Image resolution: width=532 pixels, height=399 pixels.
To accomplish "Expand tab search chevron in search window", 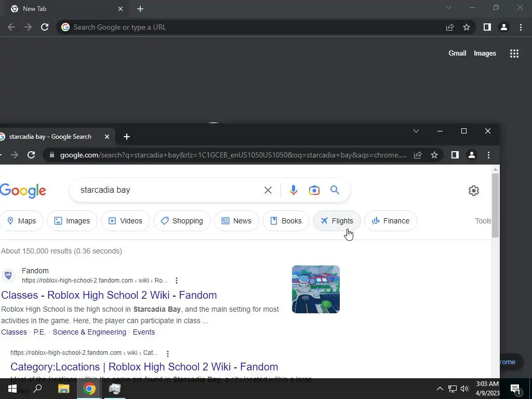I will point(416,131).
